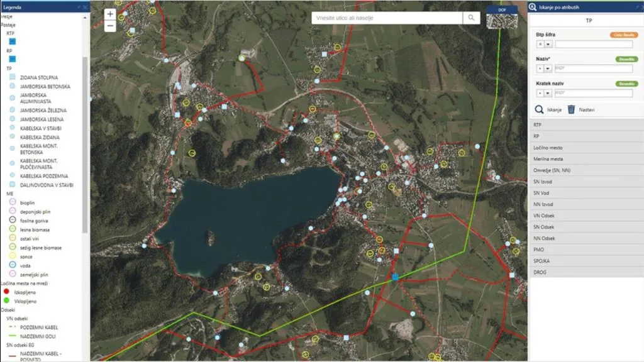
Task: Zoom out on the map
Action: (109, 26)
